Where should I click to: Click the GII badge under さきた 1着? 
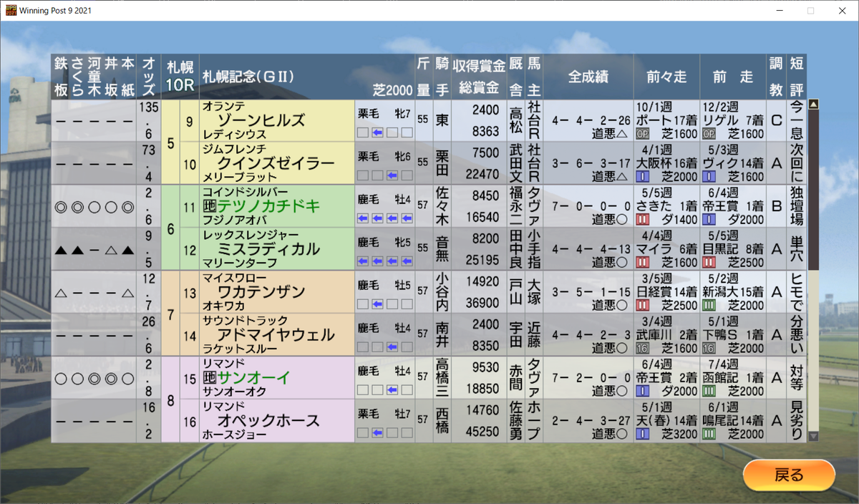[642, 220]
